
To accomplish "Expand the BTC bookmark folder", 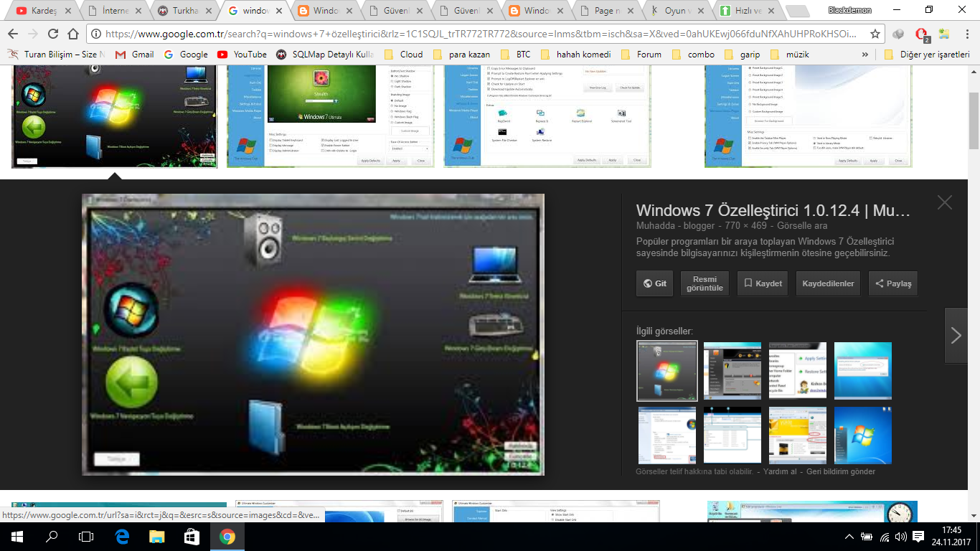I will 516,55.
